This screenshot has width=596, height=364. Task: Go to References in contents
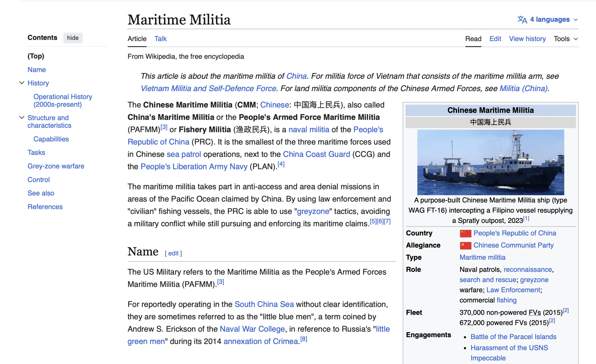(45, 207)
